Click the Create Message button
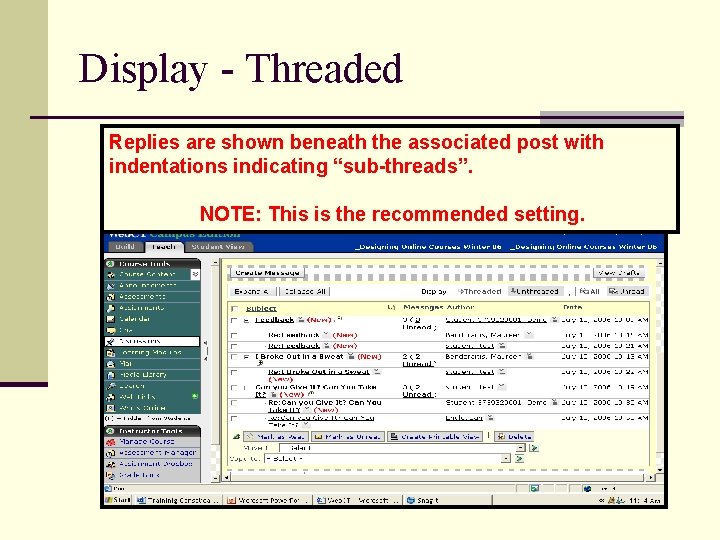This screenshot has height=540, width=720. coord(267,273)
